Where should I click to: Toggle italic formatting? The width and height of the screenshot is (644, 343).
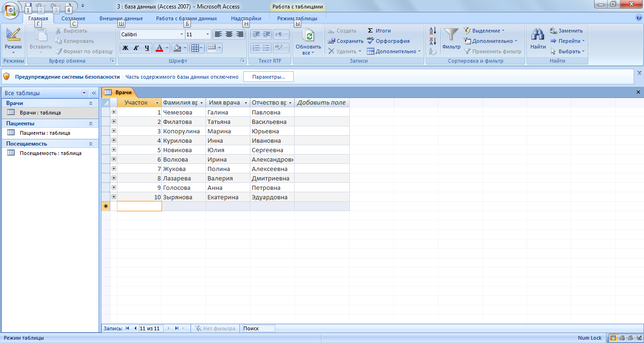(136, 48)
